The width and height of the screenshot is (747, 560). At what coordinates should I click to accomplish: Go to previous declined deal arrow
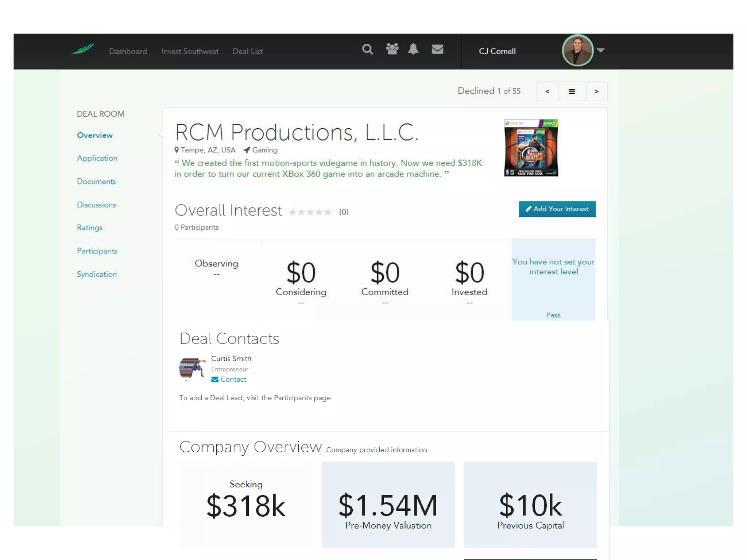pos(547,92)
